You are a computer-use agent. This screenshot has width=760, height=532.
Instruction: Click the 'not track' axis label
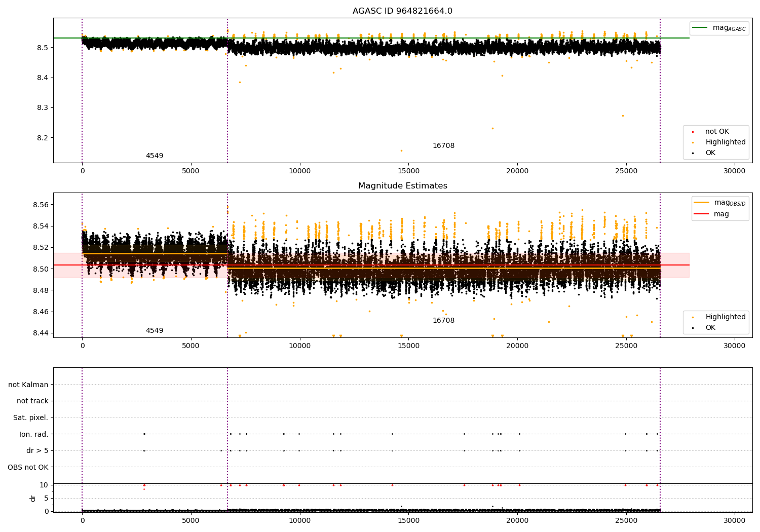click(x=32, y=401)
